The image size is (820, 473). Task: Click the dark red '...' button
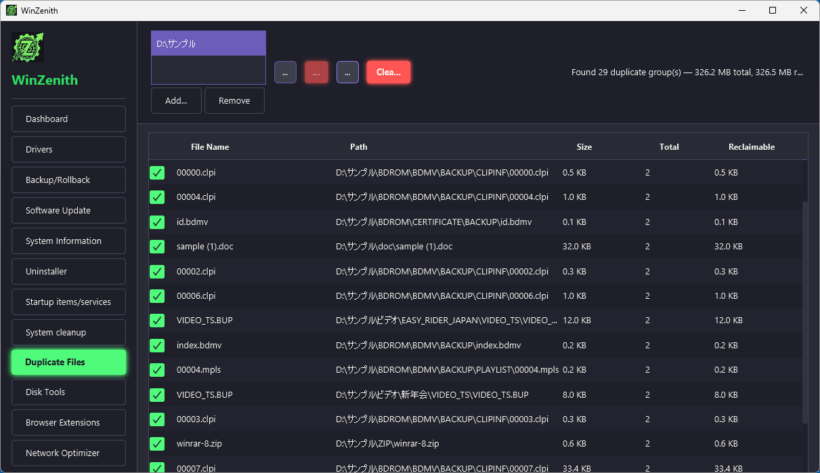316,72
